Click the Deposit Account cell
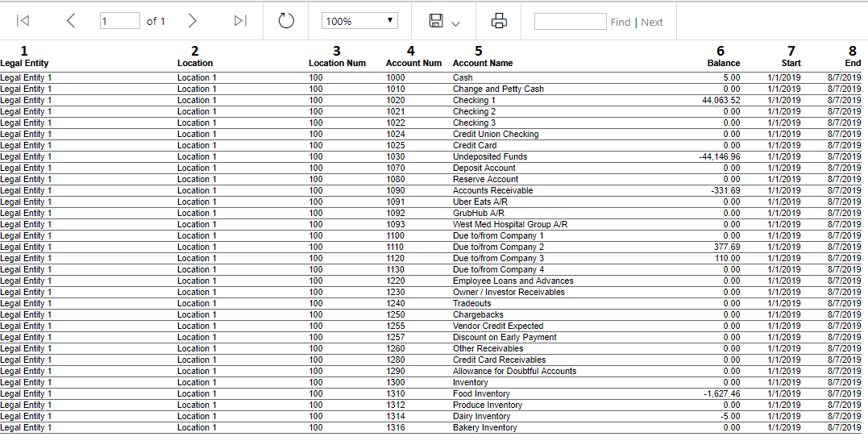868x445 pixels. click(484, 168)
